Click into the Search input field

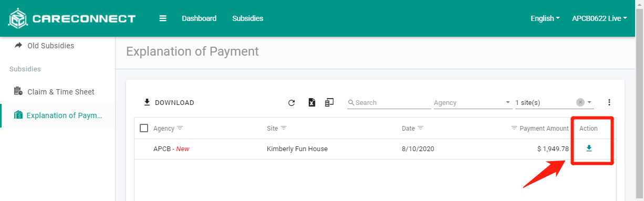pos(389,103)
